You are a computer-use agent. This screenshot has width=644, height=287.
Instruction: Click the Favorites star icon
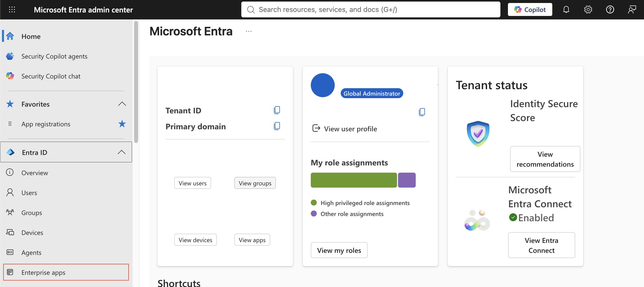pos(10,104)
